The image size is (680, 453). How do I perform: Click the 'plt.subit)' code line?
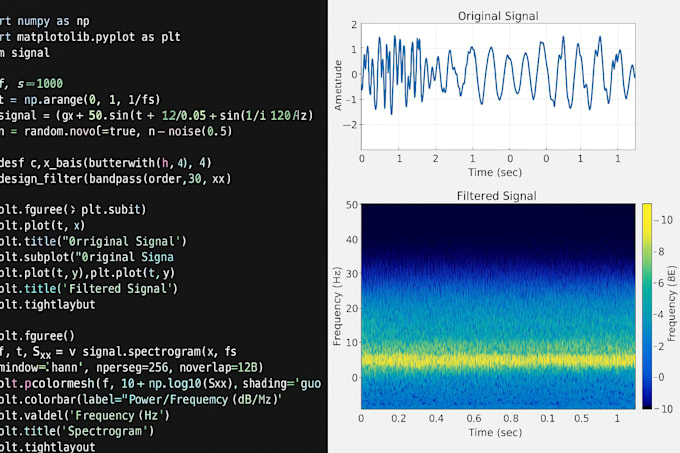tap(73, 210)
